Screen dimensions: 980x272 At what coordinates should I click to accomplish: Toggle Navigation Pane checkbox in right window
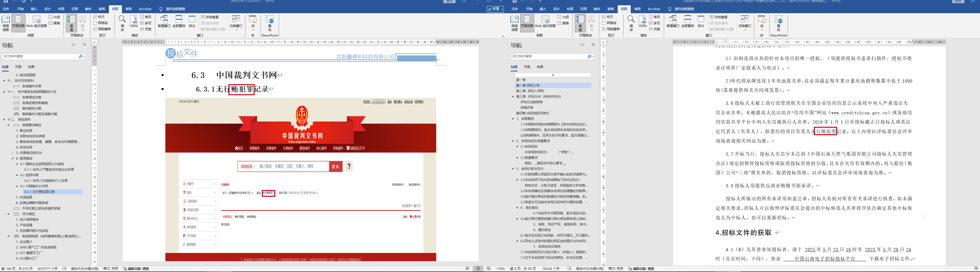point(604,29)
